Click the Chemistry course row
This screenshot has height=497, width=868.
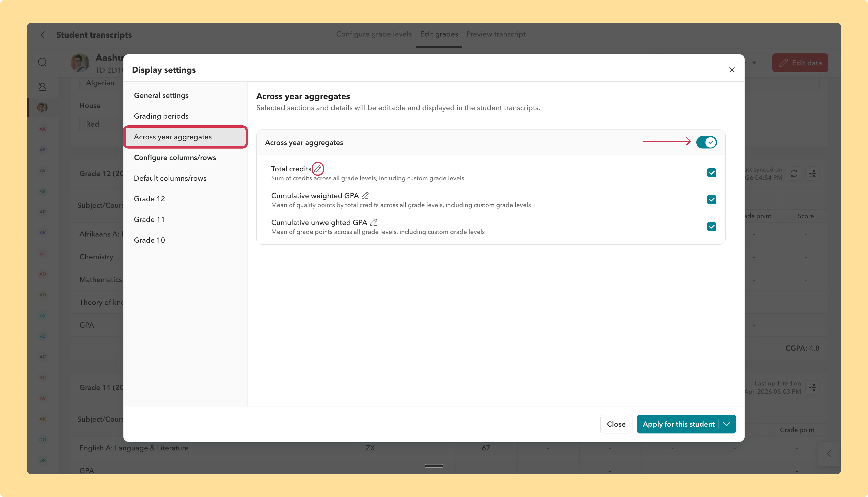[x=97, y=257]
